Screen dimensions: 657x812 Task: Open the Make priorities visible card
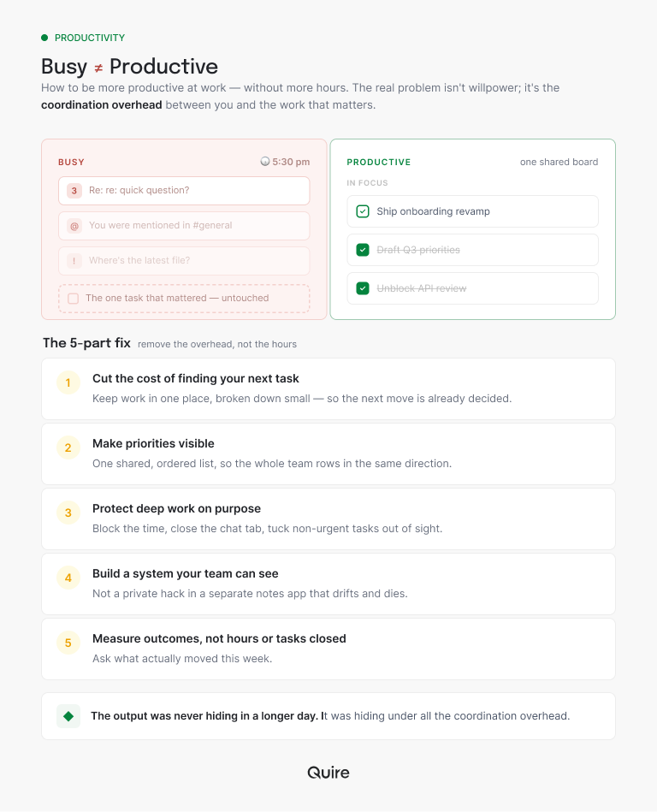tap(328, 453)
